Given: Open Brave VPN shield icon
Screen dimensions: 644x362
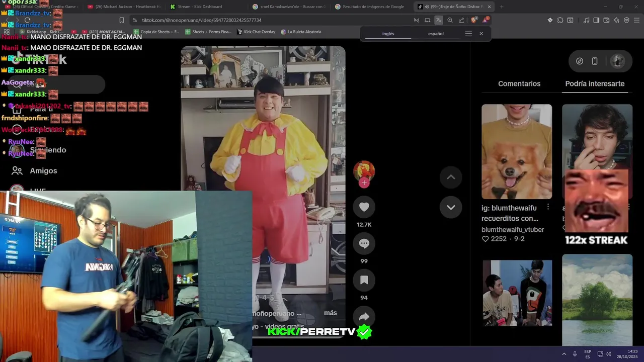Looking at the screenshot, I should [x=626, y=20].
